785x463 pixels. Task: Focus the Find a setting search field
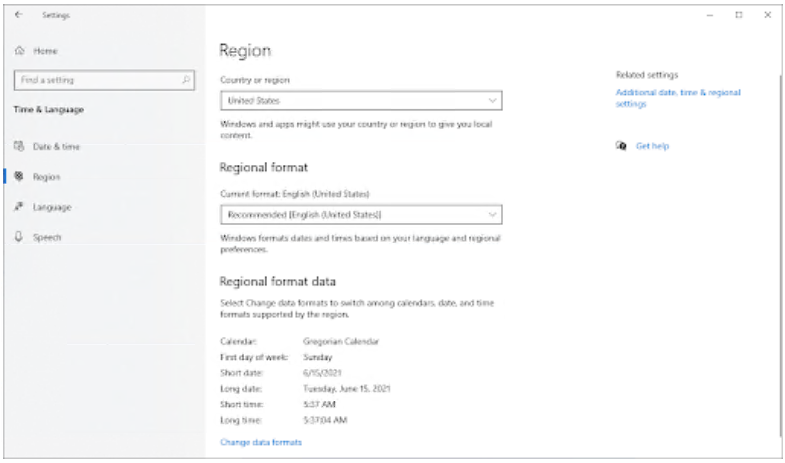95,80
